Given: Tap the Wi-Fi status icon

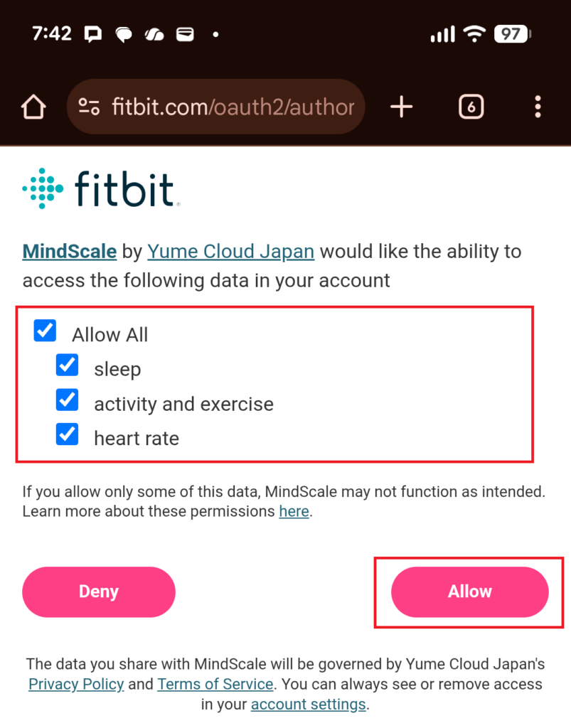Looking at the screenshot, I should click(x=474, y=34).
